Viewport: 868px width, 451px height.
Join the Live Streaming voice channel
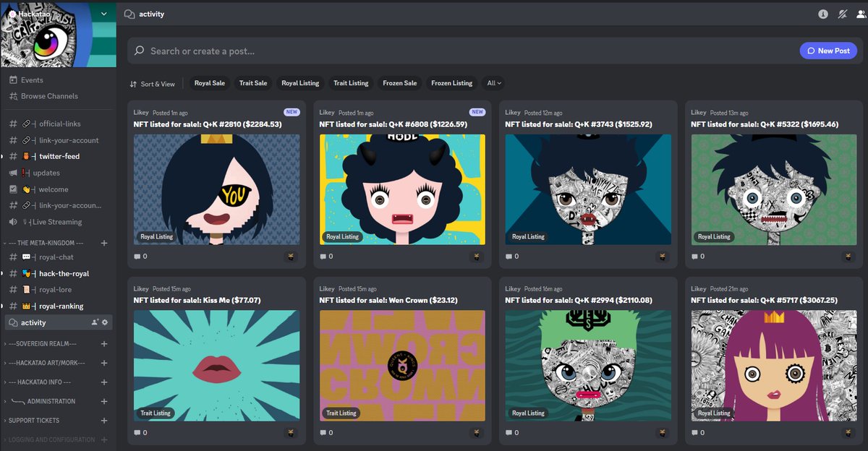(58, 222)
